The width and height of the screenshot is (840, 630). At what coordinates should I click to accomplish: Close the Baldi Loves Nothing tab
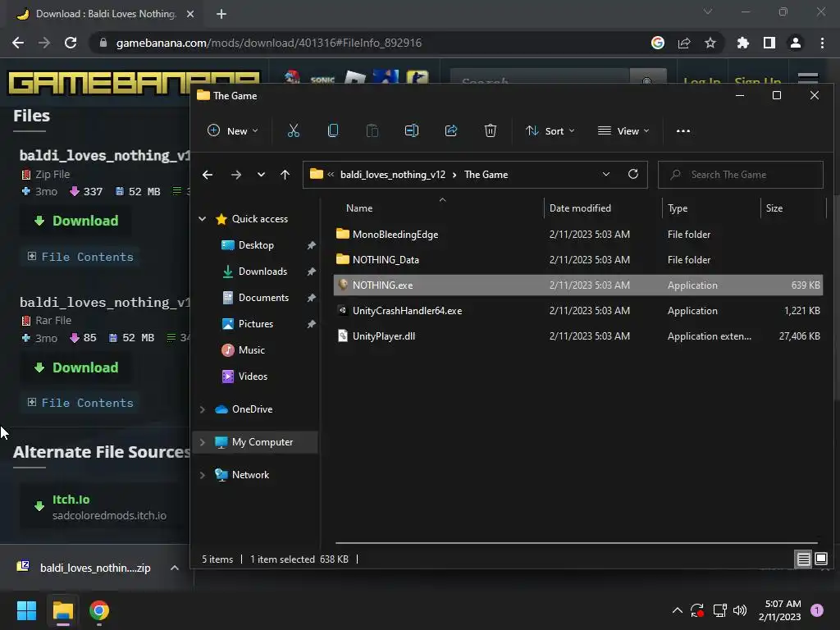click(190, 14)
